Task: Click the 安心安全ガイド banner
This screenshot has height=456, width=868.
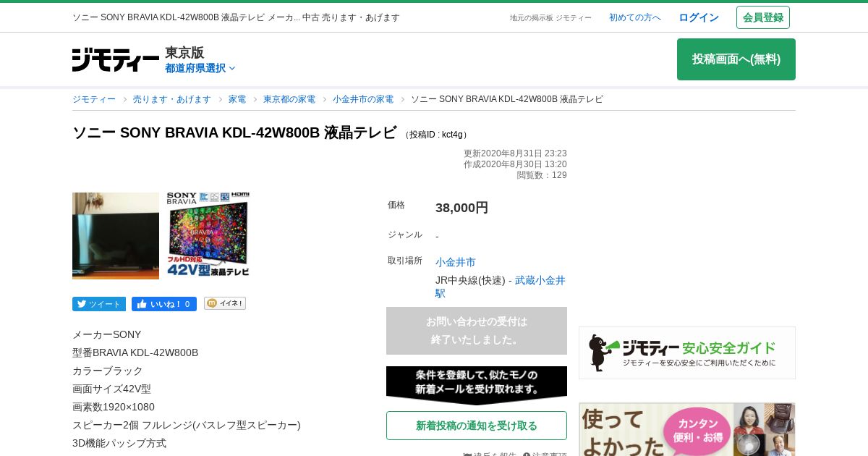Action: point(687,352)
